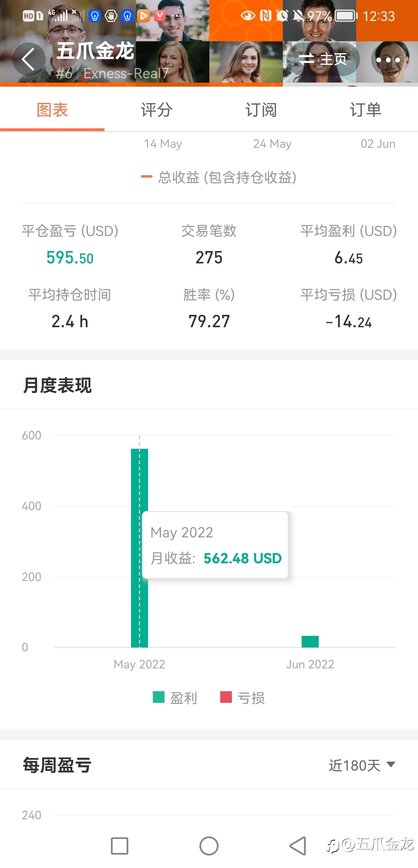Expand the 近180天 period dropdown
This screenshot has width=418, height=868.
click(361, 765)
